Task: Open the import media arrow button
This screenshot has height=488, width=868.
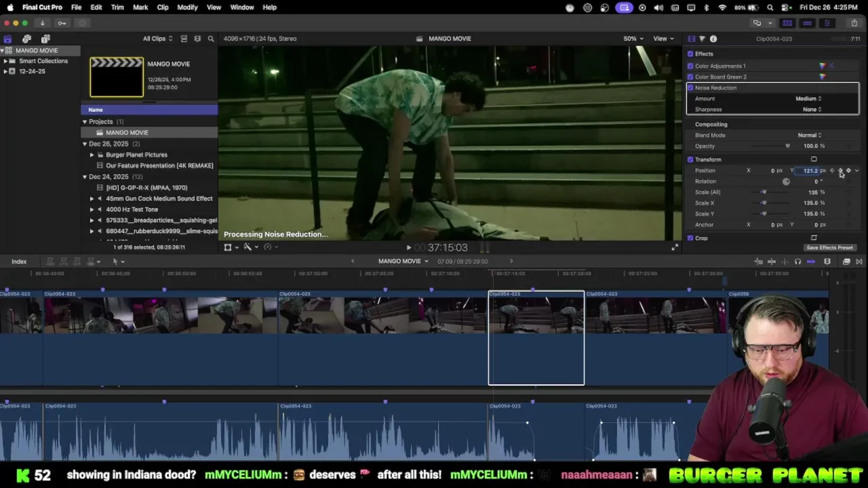Action: pyautogui.click(x=42, y=23)
